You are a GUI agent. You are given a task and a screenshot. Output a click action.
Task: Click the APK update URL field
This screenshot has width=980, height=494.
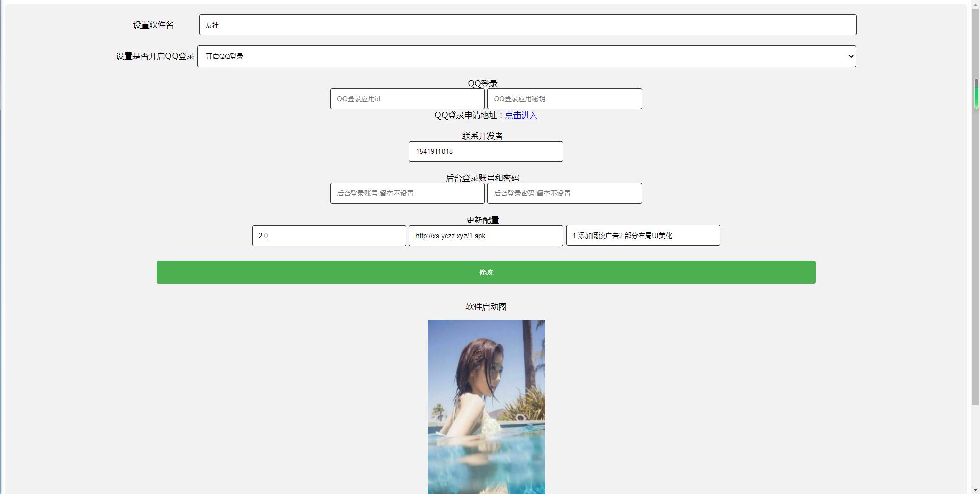(x=485, y=236)
